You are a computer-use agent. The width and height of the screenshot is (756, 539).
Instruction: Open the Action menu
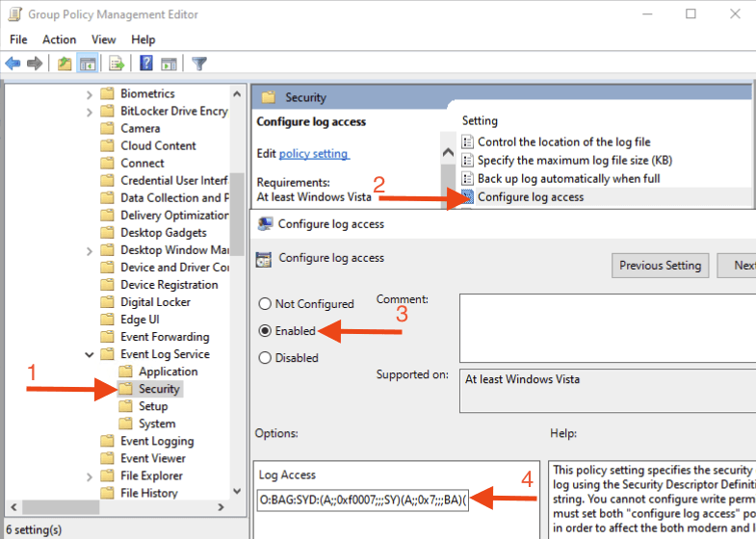(59, 39)
